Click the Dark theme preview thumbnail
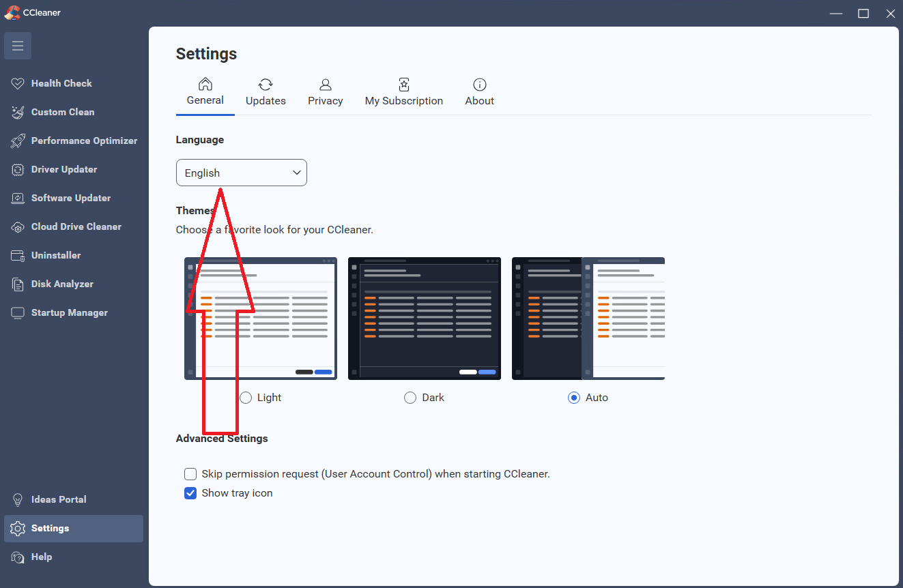 (x=425, y=318)
